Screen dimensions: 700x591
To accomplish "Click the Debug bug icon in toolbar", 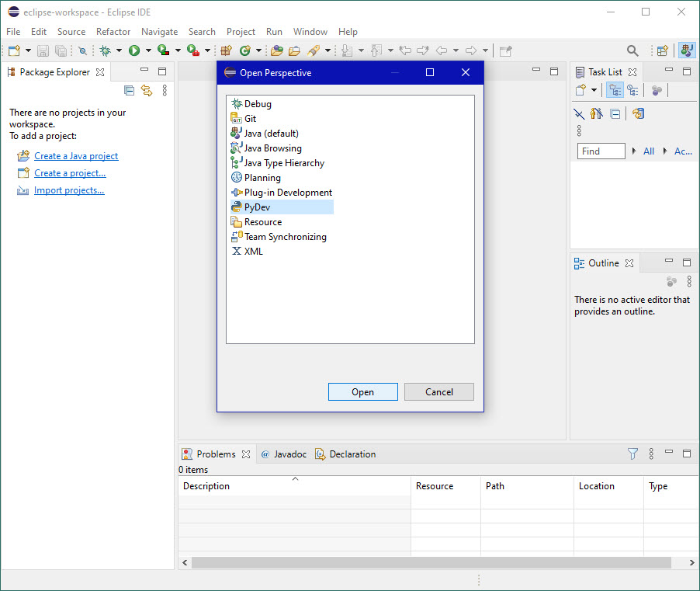I will [x=106, y=50].
